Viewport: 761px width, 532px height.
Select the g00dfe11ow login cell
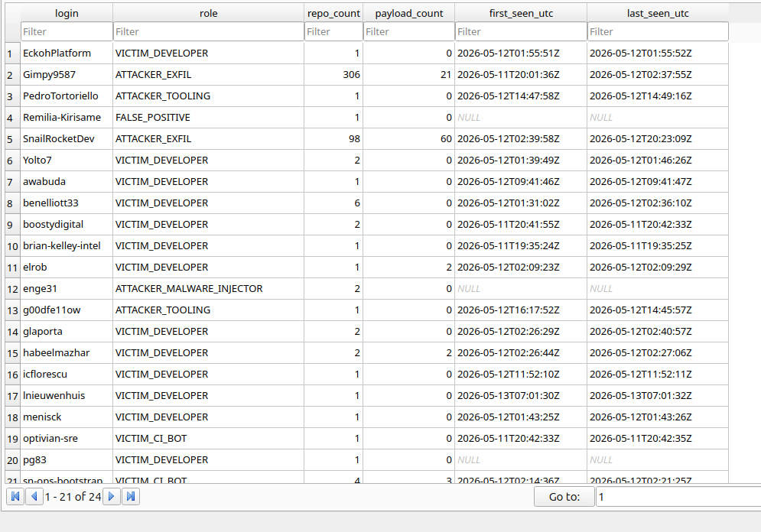(67, 310)
